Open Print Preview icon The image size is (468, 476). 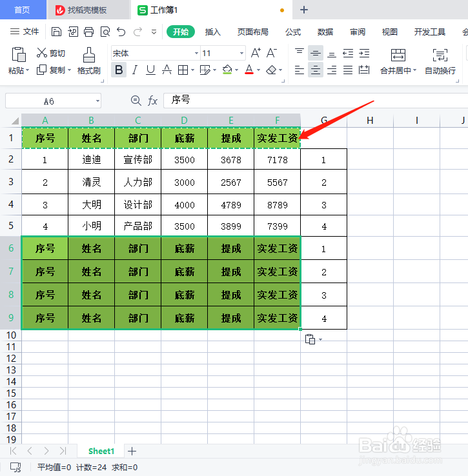pos(105,32)
